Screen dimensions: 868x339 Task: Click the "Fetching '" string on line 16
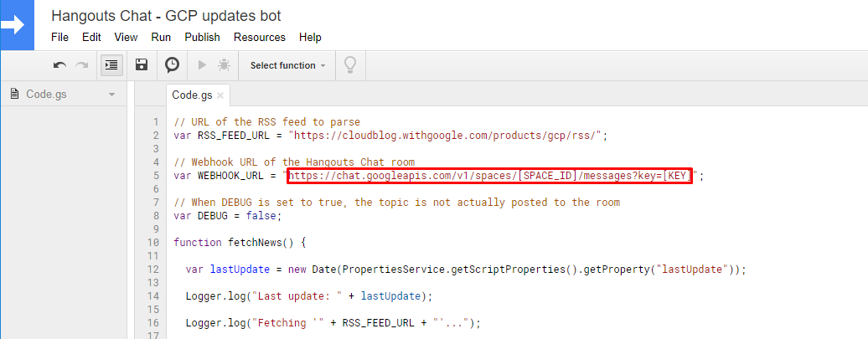[287, 323]
